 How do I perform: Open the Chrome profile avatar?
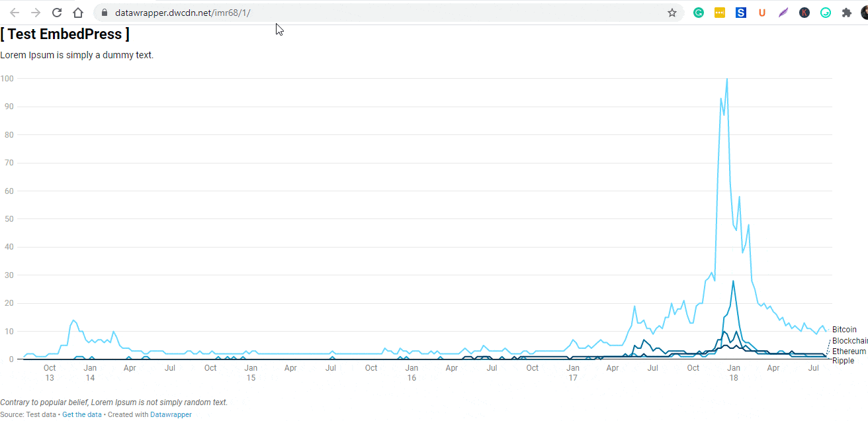click(x=864, y=13)
